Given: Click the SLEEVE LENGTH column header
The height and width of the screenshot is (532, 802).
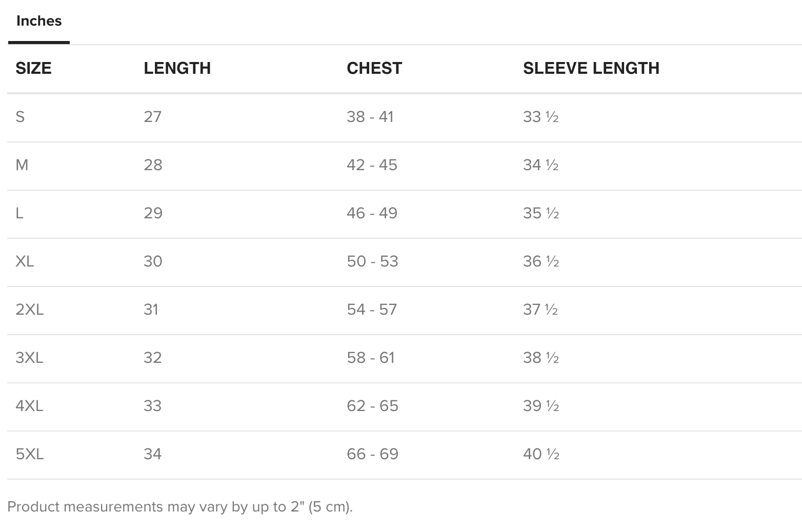Looking at the screenshot, I should [x=591, y=68].
